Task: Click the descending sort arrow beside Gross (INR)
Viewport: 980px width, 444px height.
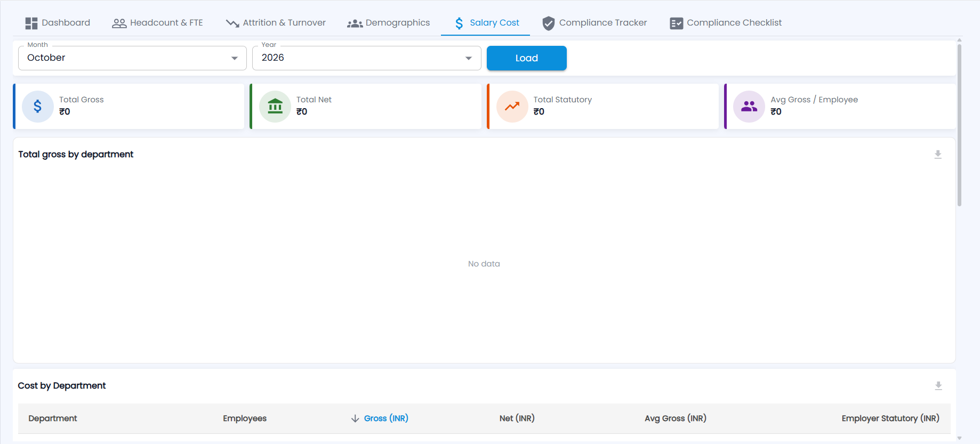Action: coord(355,418)
